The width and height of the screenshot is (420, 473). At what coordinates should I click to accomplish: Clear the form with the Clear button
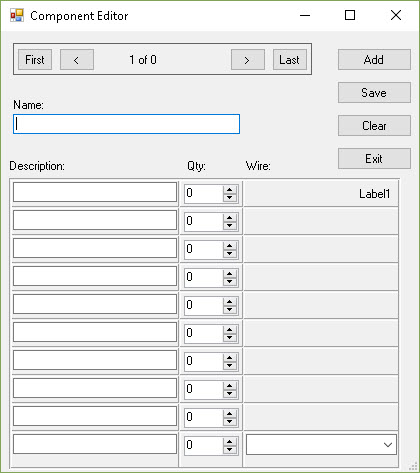point(374,126)
